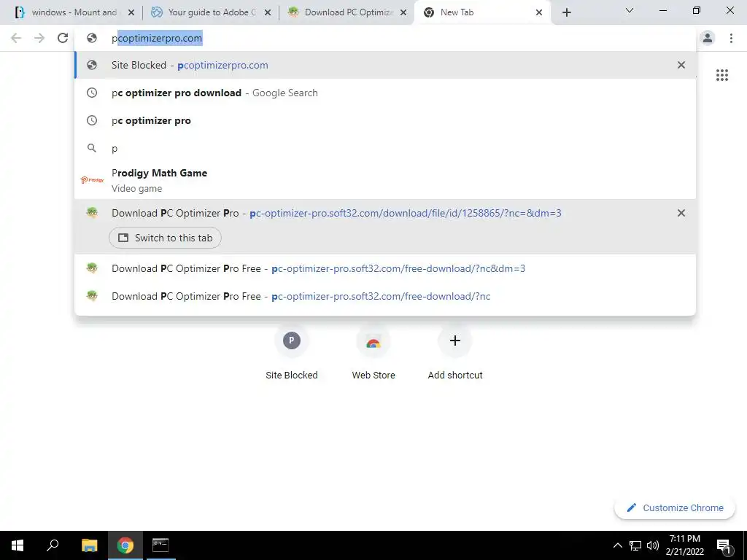The width and height of the screenshot is (747, 560).
Task: Go back using the back arrow
Action: point(16,38)
